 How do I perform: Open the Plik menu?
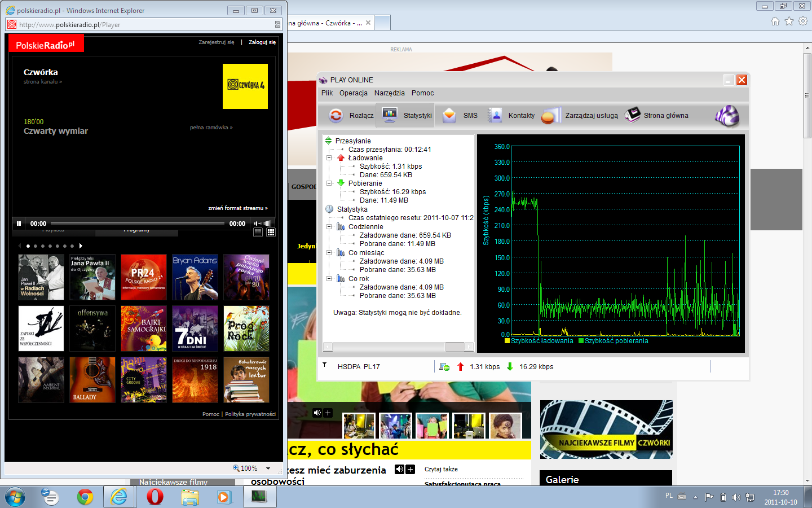click(x=327, y=93)
